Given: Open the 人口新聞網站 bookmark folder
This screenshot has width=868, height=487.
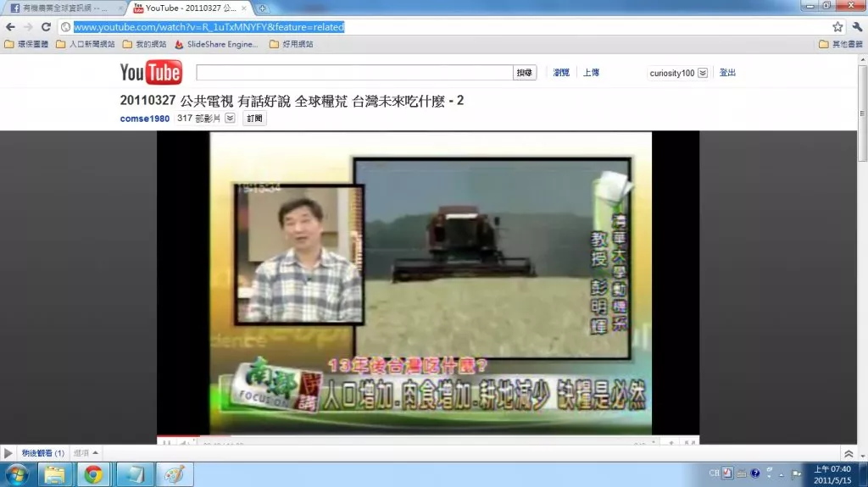Looking at the screenshot, I should tap(86, 44).
